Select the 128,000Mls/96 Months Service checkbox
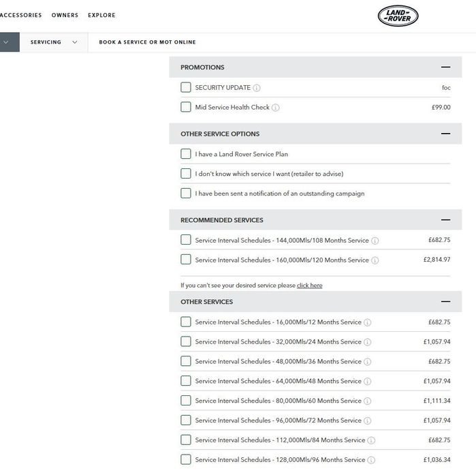 [x=186, y=459]
